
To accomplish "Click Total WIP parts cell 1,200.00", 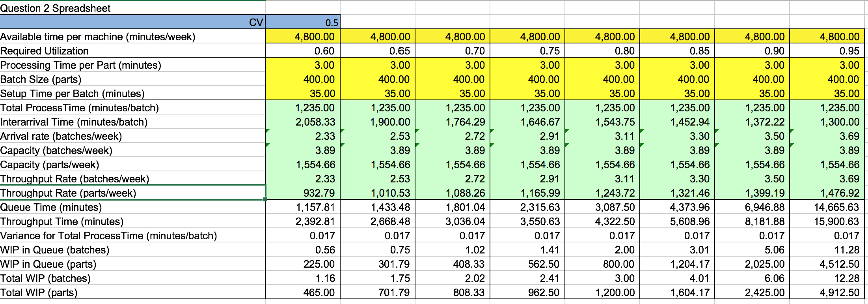I will coord(602,292).
